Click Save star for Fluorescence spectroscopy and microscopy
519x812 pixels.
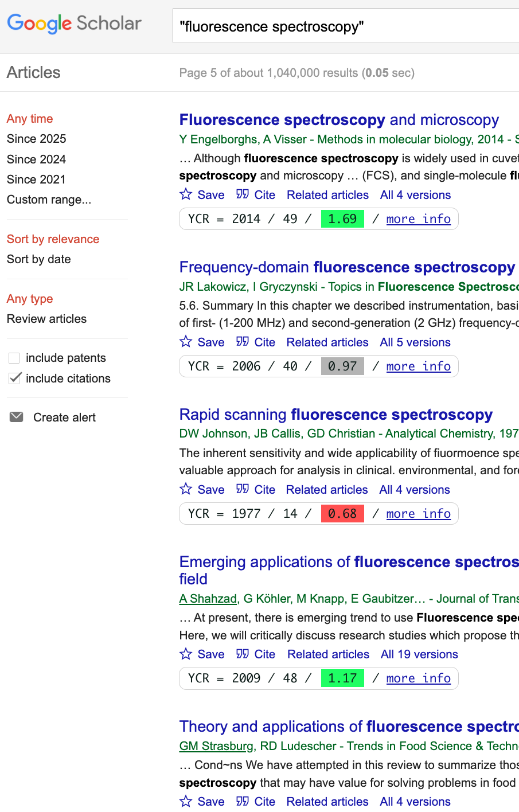click(x=186, y=194)
